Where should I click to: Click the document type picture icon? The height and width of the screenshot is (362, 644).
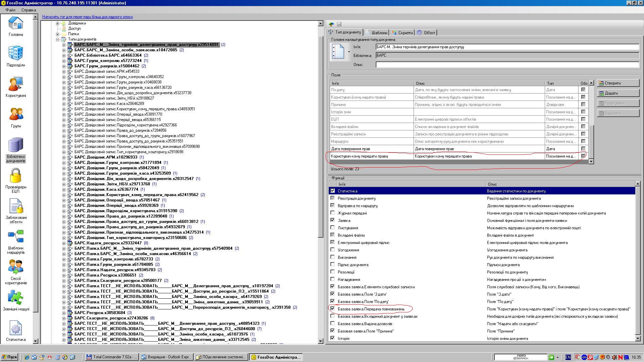click(338, 52)
